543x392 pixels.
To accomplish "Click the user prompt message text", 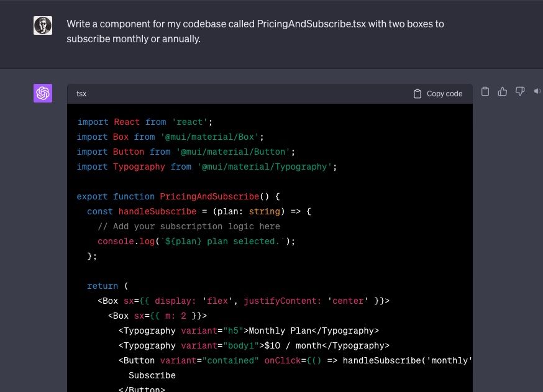I will 255,31.
